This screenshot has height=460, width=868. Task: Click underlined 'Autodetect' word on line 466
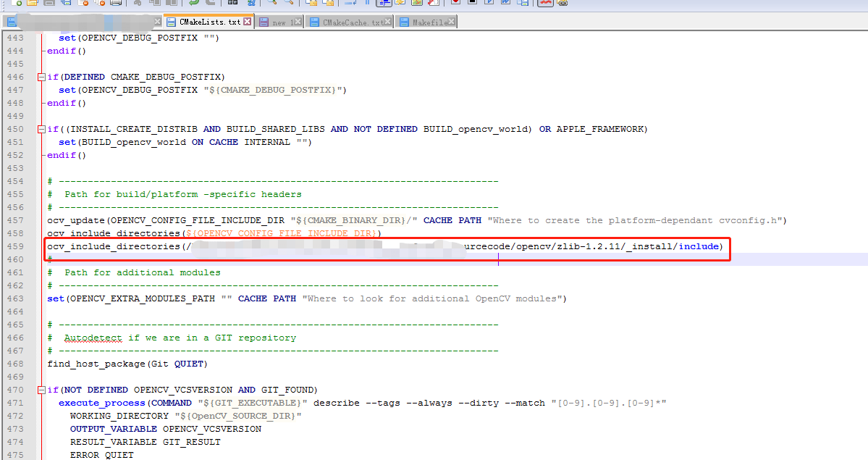[93, 338]
